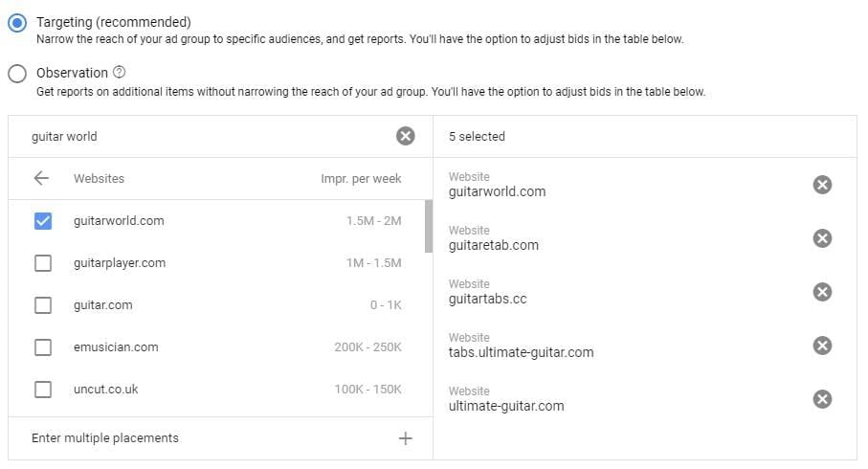Click plus icon to enter multiple placements

click(405, 438)
